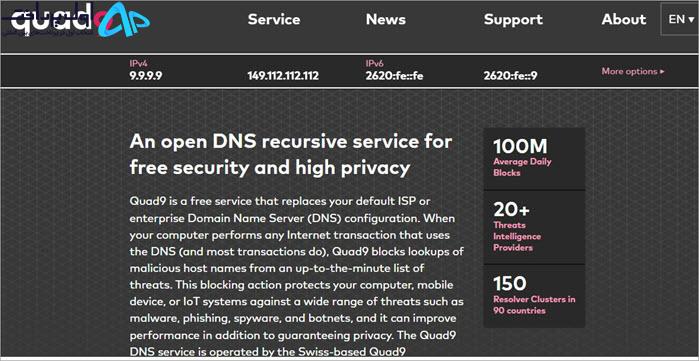Select the 2620:fe::fe IPv6 address
Image resolution: width=699 pixels, height=361 pixels.
[394, 76]
